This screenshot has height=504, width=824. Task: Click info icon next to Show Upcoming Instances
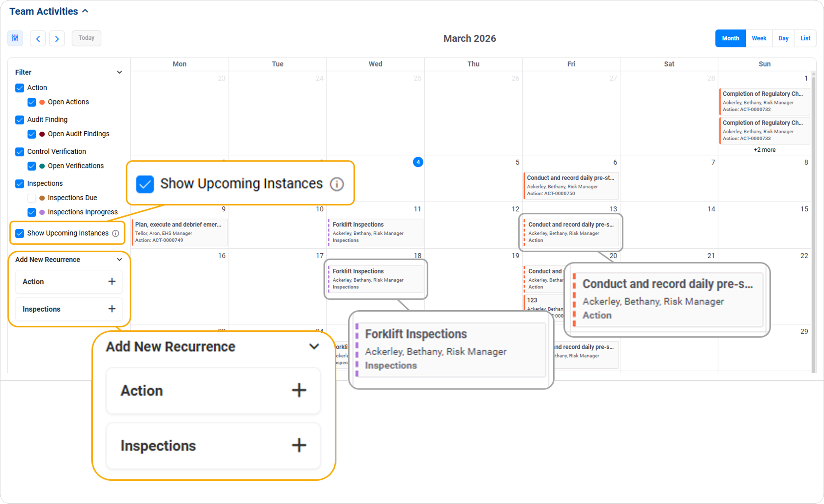[115, 233]
